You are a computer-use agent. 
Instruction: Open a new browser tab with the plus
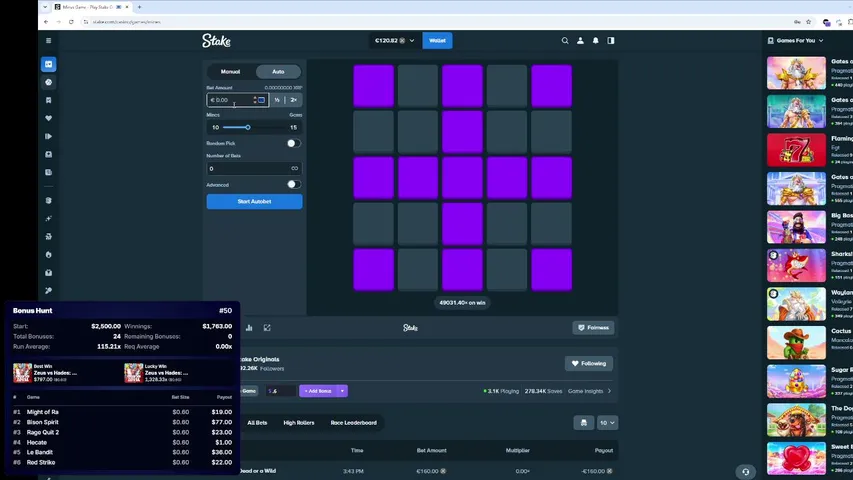[139, 7]
